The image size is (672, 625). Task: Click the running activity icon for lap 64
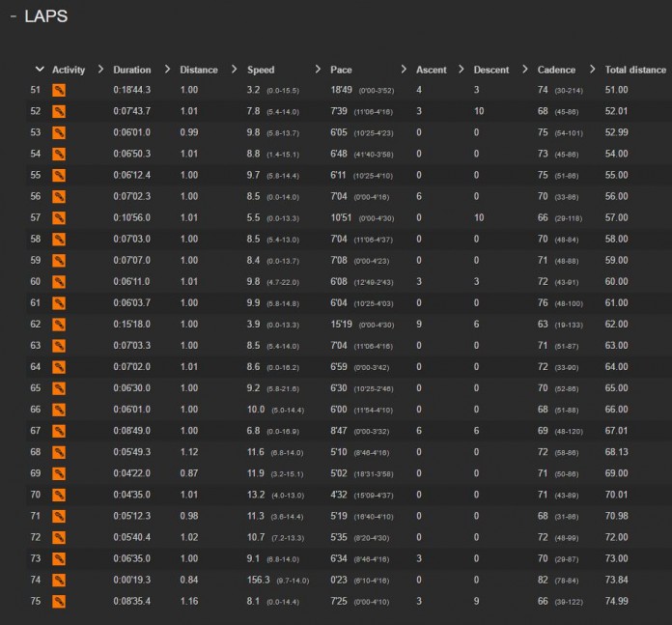(59, 367)
